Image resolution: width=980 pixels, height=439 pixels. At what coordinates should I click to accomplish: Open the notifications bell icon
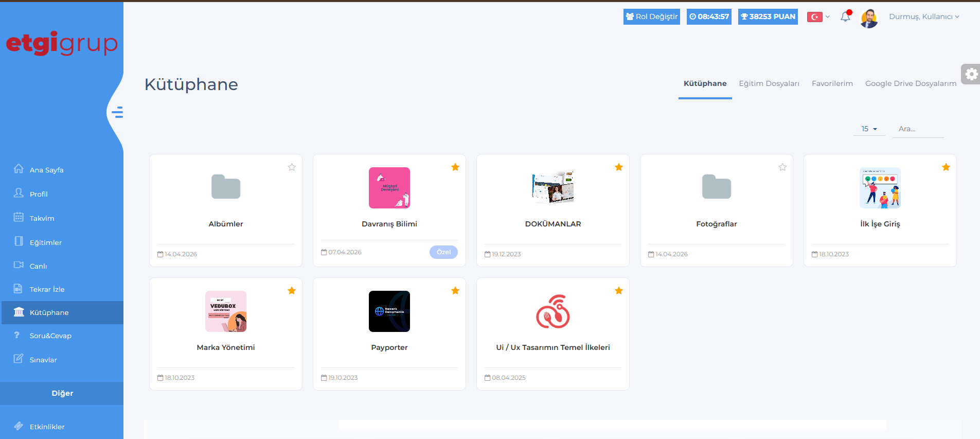tap(845, 17)
